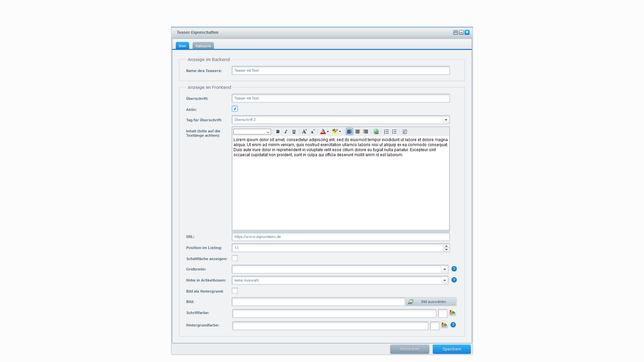Expand the Höhe in Artikelboxen dropdown
Image resolution: width=644 pixels, height=362 pixels.
point(445,280)
